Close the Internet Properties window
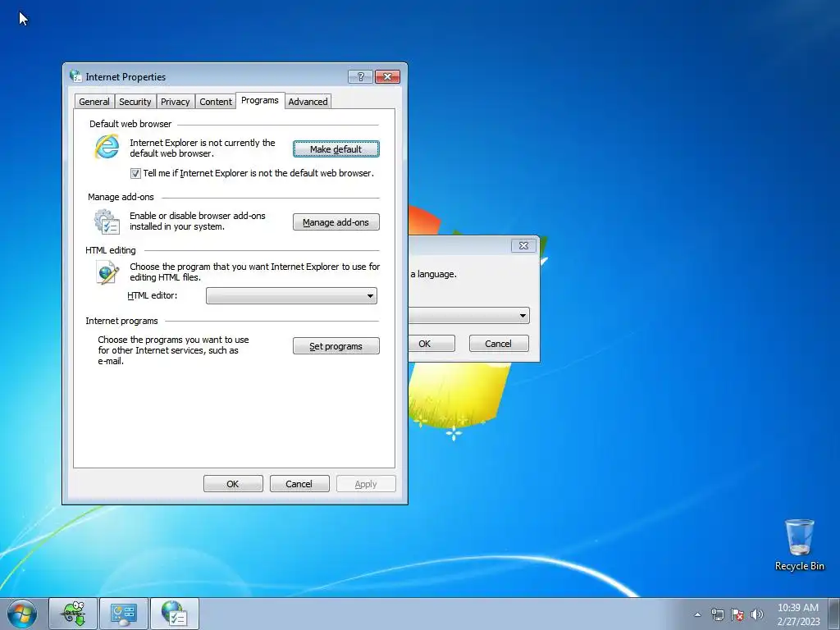This screenshot has width=840, height=630. 387,76
